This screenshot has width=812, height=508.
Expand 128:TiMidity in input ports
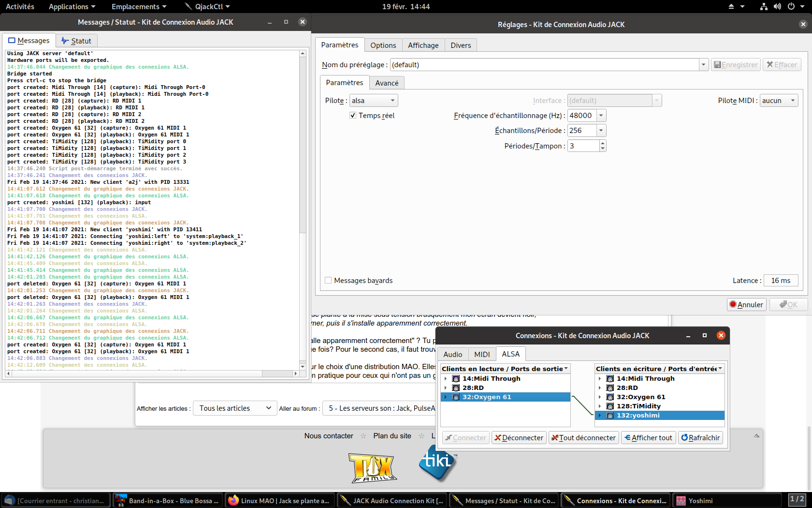coord(600,406)
